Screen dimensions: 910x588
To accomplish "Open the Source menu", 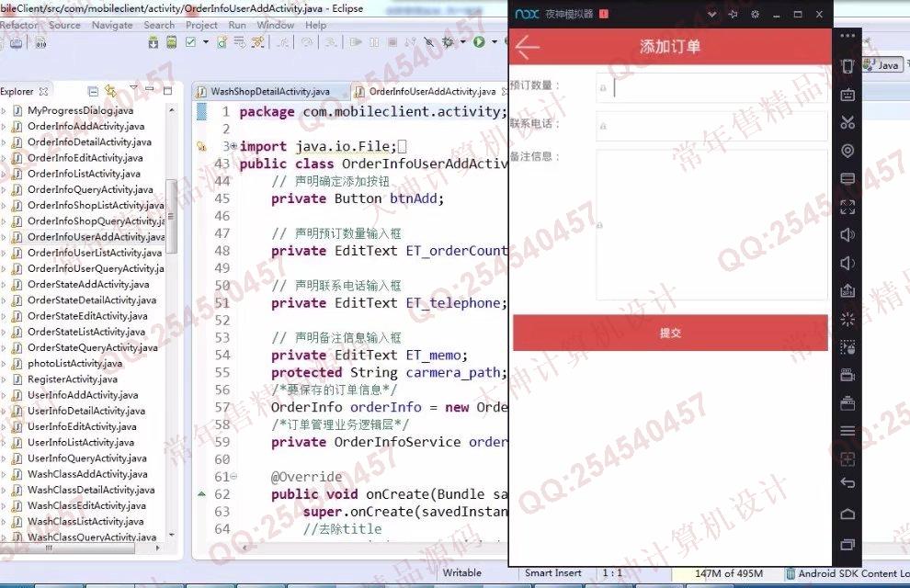I will point(64,25).
